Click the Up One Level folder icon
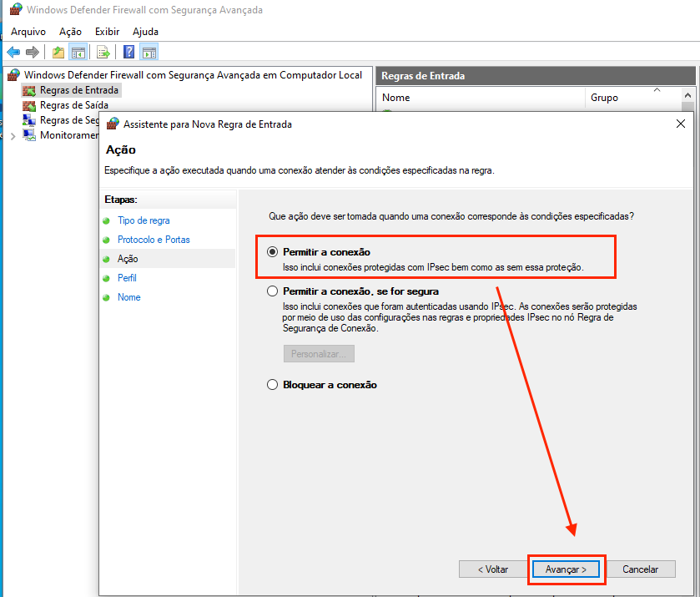This screenshot has width=700, height=597. point(58,53)
